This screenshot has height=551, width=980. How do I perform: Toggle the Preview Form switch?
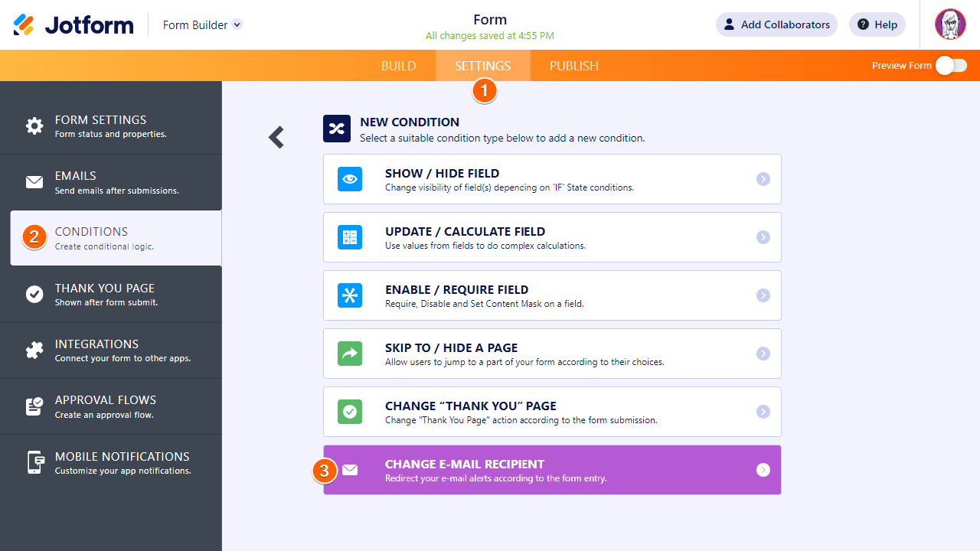(951, 66)
